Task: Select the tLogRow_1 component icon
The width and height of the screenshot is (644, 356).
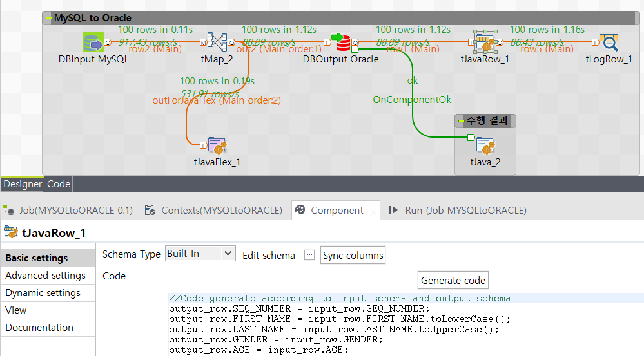Action: click(x=609, y=42)
